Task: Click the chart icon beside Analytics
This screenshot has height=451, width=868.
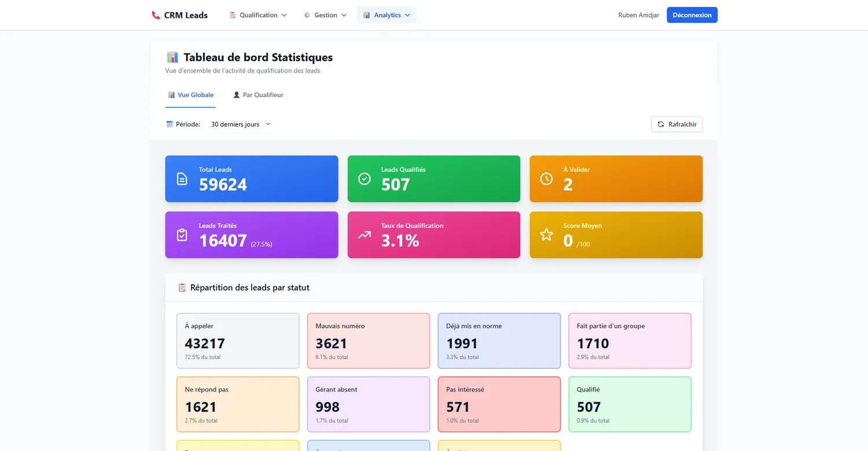Action: coord(367,15)
